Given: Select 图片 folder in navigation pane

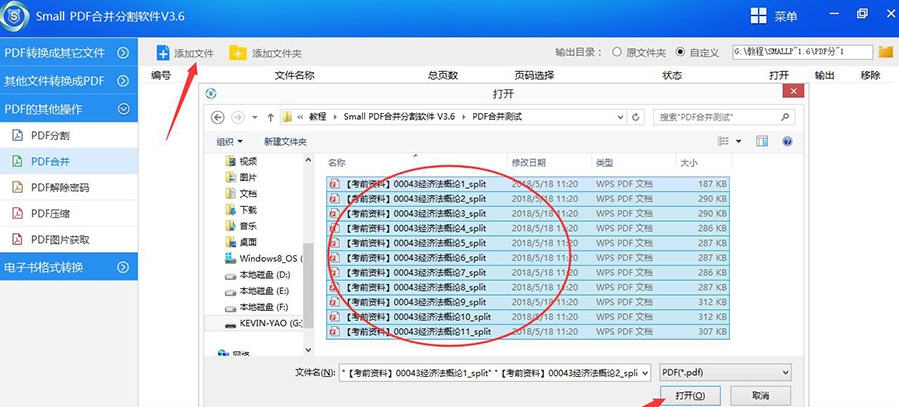Looking at the screenshot, I should [241, 177].
